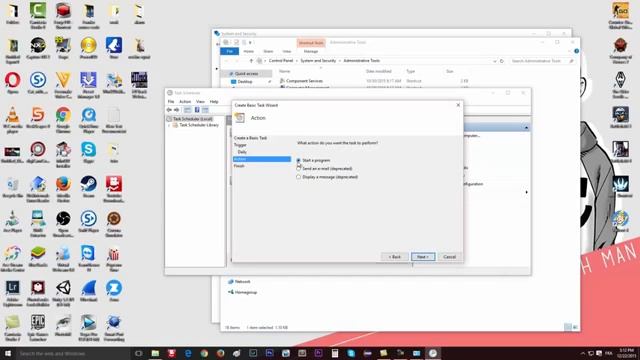Open the Unity desktop shortcut
Image resolution: width=640 pixels, height=360 pixels.
pos(63,294)
